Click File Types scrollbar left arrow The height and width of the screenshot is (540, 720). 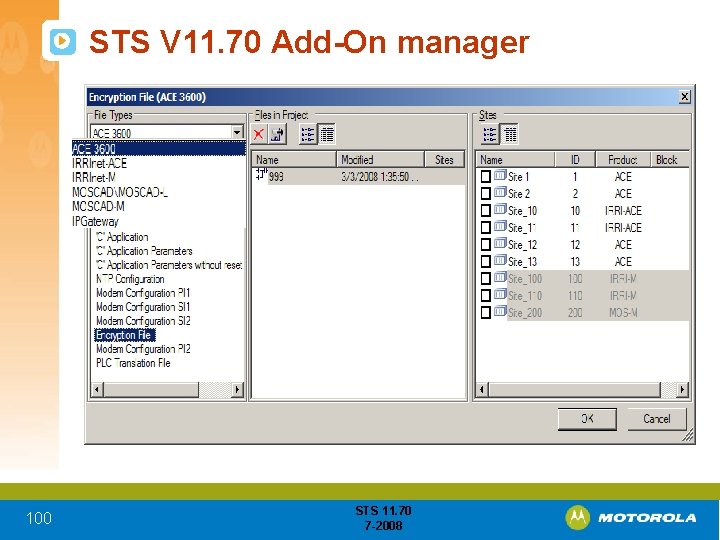(97, 390)
